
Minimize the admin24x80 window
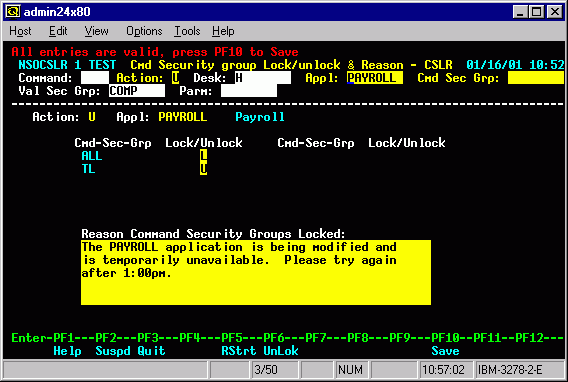[520, 12]
